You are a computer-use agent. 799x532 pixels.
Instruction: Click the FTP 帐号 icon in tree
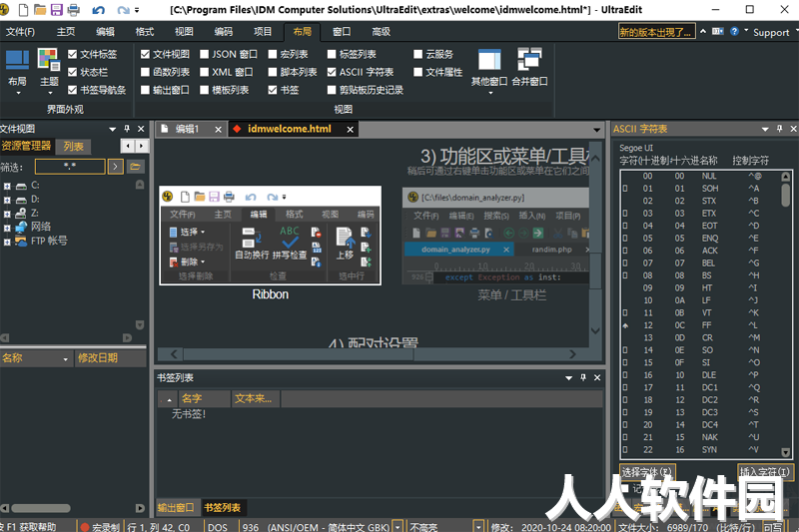coord(21,241)
